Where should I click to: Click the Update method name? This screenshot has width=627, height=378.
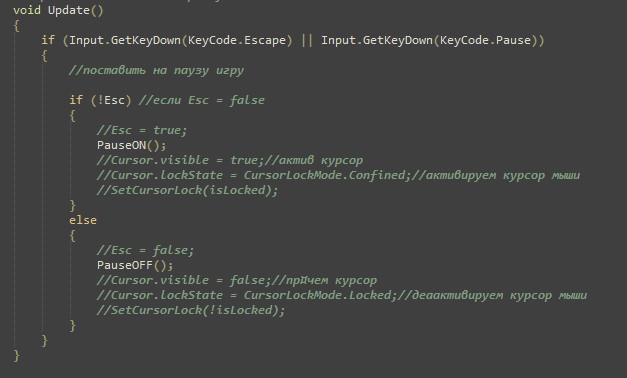coord(68,10)
